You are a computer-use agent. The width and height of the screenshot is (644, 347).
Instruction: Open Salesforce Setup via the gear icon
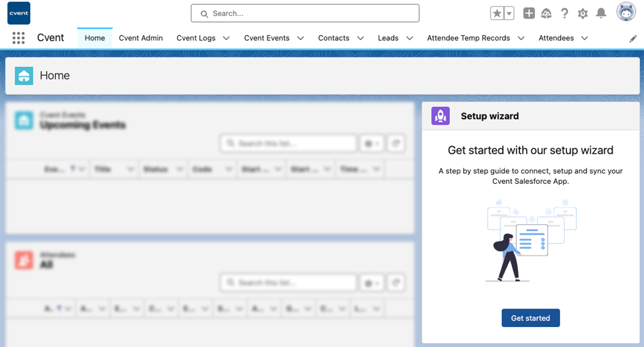click(583, 13)
